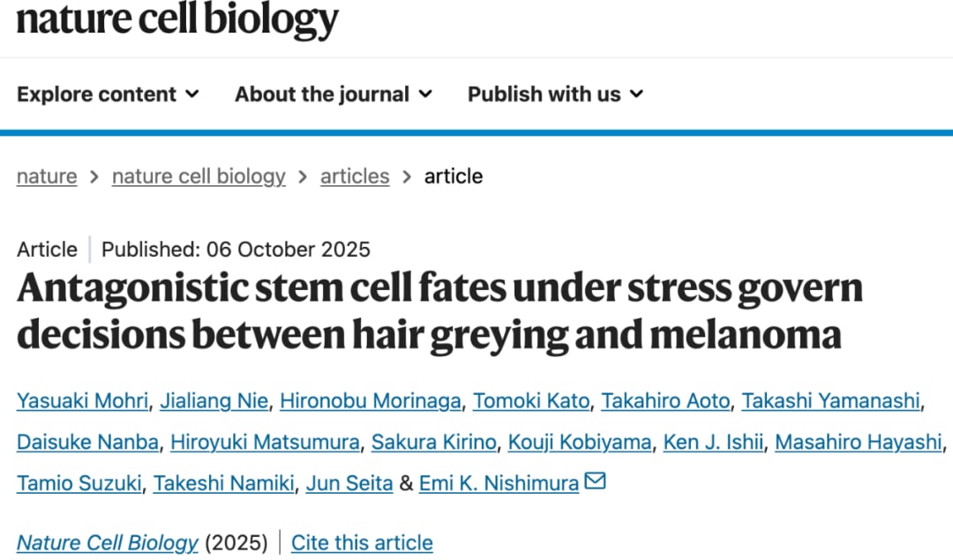Go to the nature breadcrumb link

47,176
